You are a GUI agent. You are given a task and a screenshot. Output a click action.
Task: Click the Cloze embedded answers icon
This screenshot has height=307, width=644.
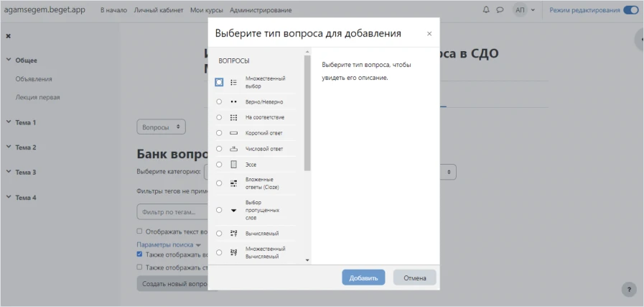click(234, 183)
